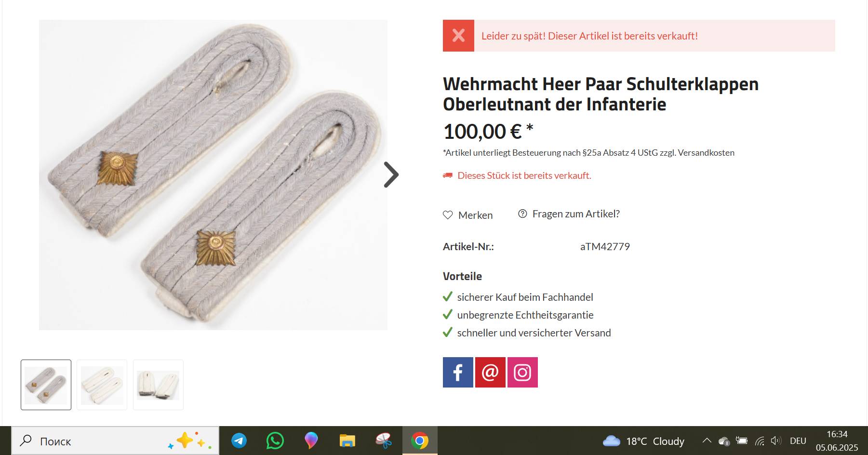View the third product thumbnail
This screenshot has width=868, height=455.
click(x=158, y=385)
